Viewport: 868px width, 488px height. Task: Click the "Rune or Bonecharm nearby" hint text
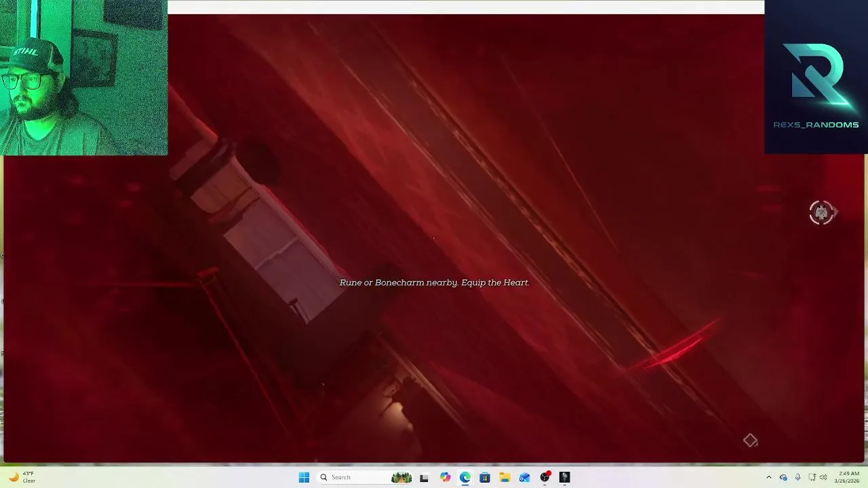click(434, 283)
